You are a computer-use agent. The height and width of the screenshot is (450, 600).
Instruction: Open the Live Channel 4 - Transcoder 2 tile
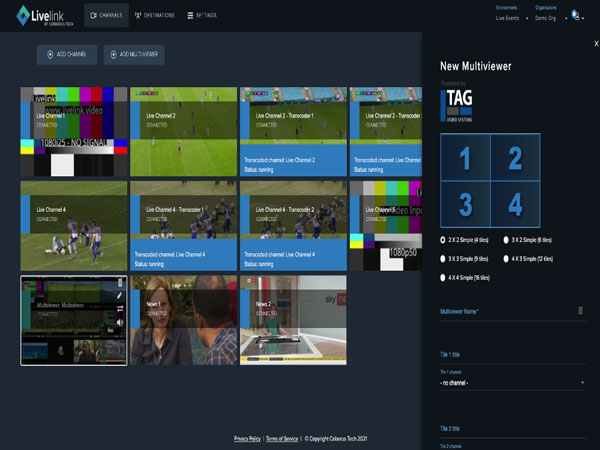point(293,226)
